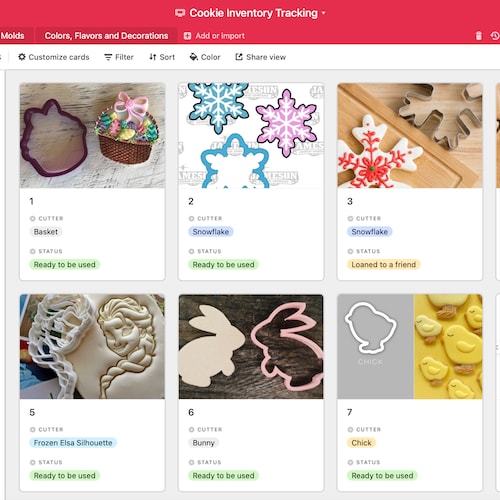500x500 pixels.
Task: Click the CUTTER field icon on card 2
Action: [191, 219]
